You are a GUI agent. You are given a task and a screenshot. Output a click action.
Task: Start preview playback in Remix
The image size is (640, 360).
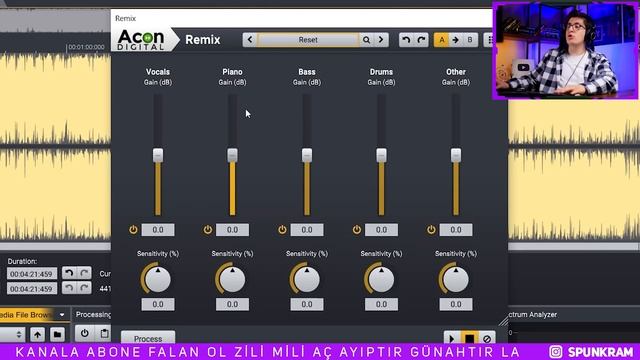click(452, 338)
